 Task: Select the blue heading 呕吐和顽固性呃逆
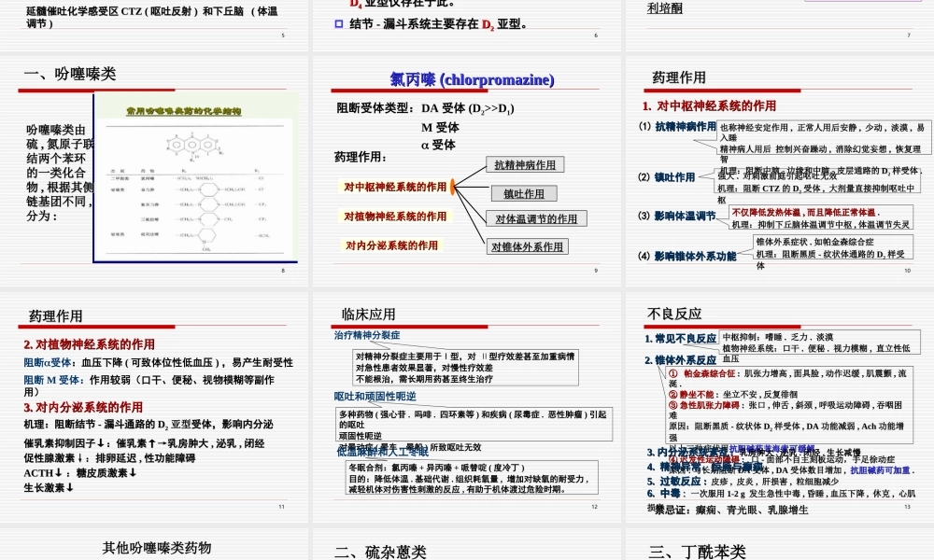tap(375, 397)
